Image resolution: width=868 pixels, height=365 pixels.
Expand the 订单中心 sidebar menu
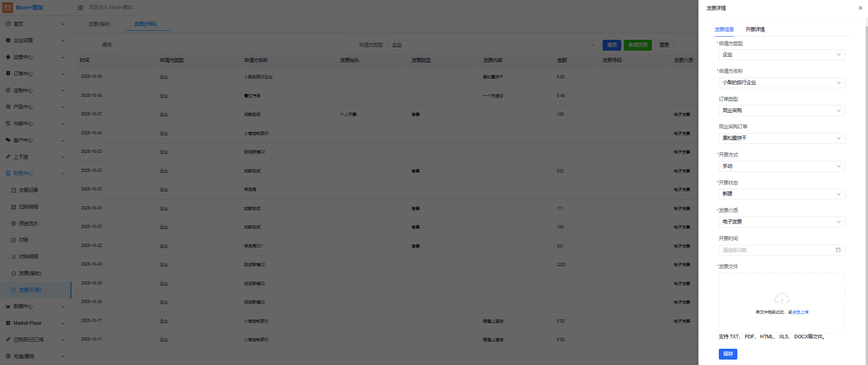pyautogui.click(x=63, y=74)
